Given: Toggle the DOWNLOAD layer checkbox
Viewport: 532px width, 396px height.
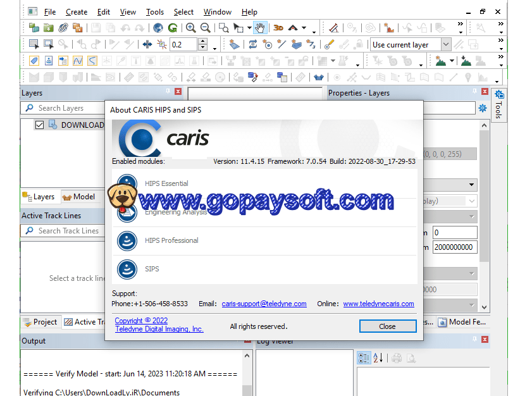Looking at the screenshot, I should tap(39, 125).
